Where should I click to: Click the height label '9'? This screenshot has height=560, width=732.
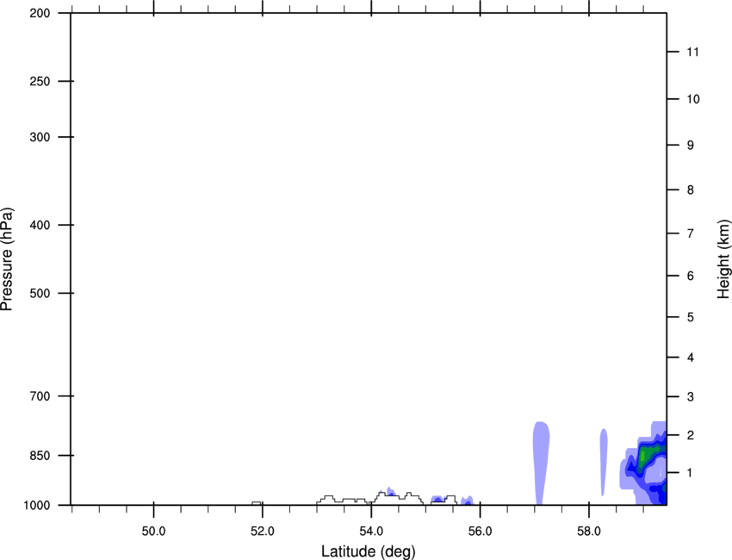pos(691,146)
